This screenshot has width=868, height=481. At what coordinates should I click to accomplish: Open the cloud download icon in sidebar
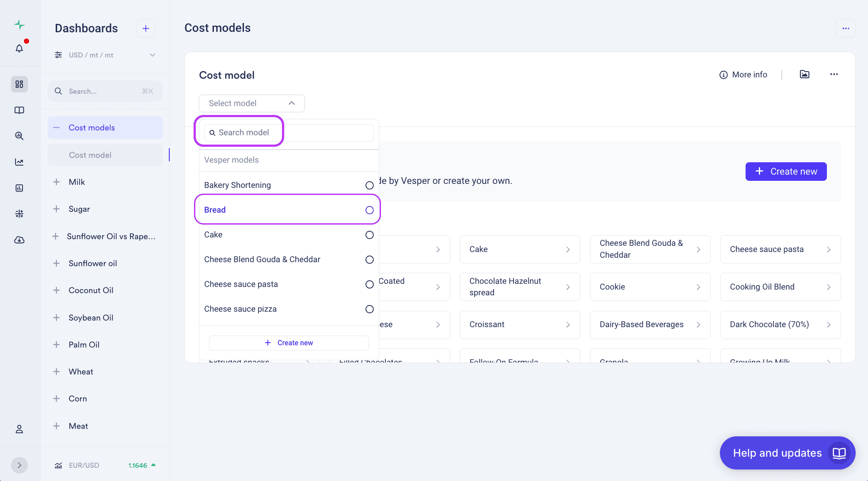(x=19, y=240)
